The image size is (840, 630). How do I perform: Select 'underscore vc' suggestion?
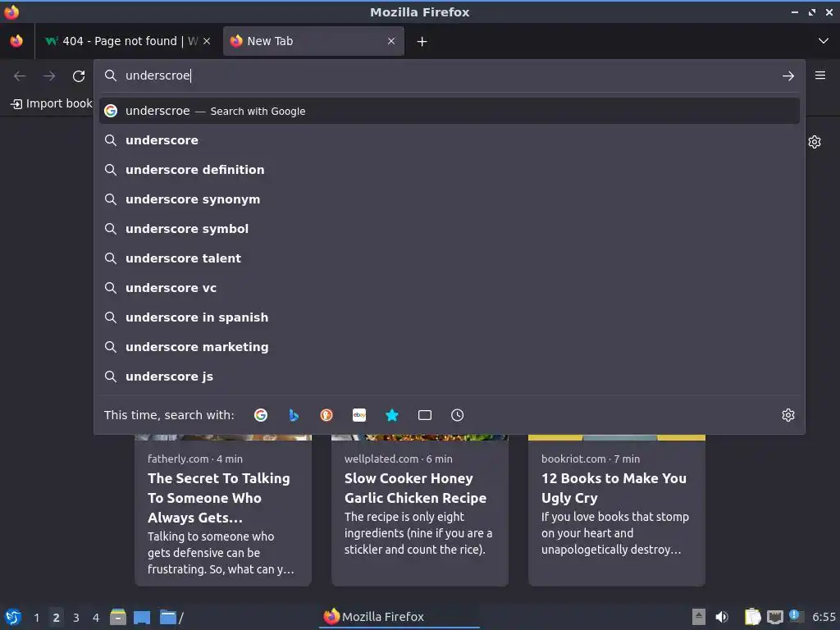coord(449,288)
